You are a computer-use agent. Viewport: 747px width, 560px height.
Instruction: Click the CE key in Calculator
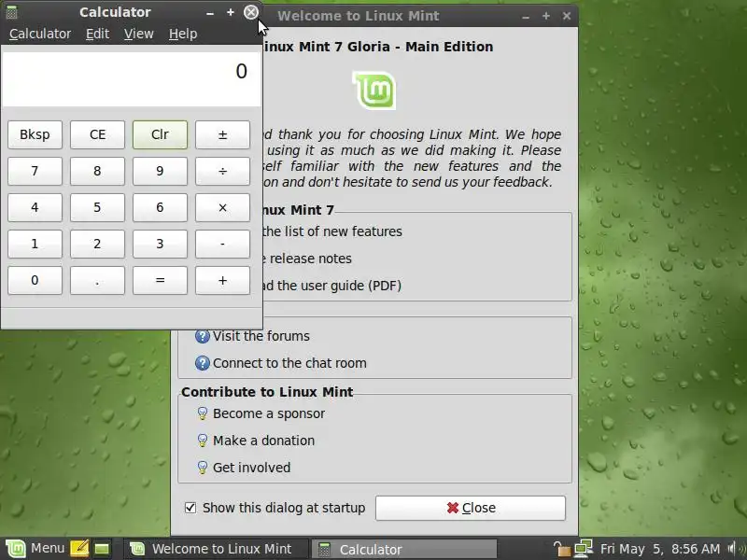[97, 134]
